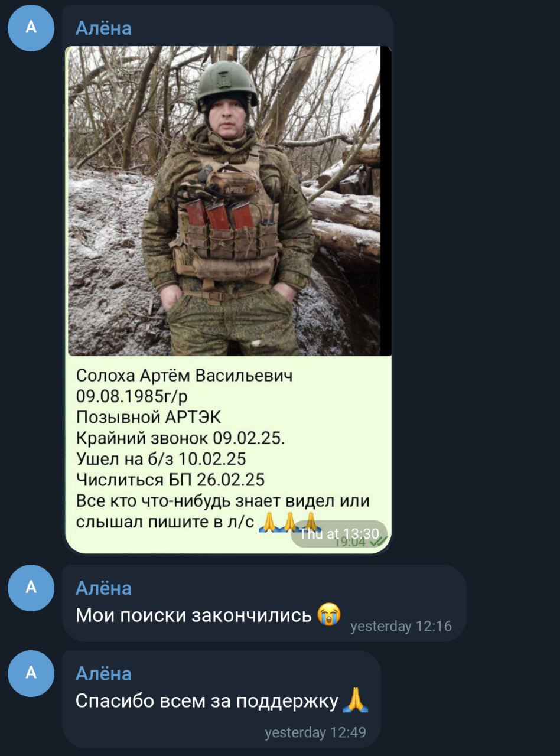The image size is (560, 756).
Task: Click Алёна's avatar beside the 'Мои поиски закончились' message
Action: [x=31, y=588]
